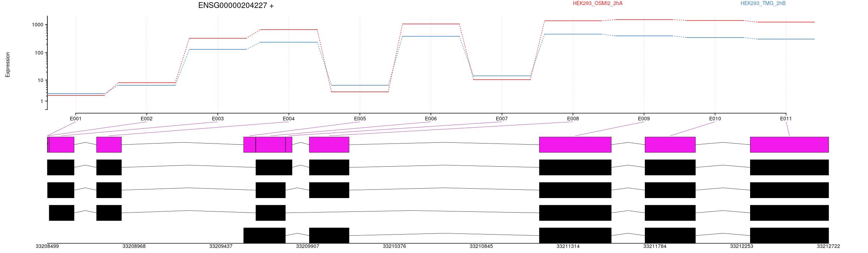This screenshot has width=868, height=253.
Task: Click genomic coordinate 33209907
Action: [x=308, y=246]
